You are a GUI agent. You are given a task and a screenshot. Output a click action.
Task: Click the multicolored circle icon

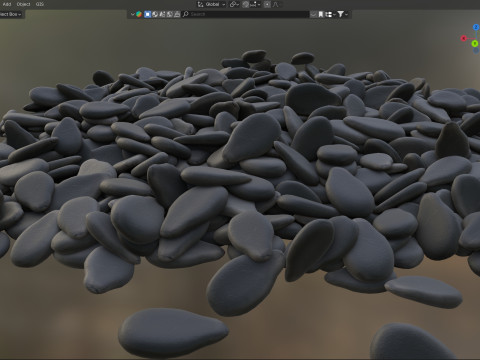pos(139,14)
